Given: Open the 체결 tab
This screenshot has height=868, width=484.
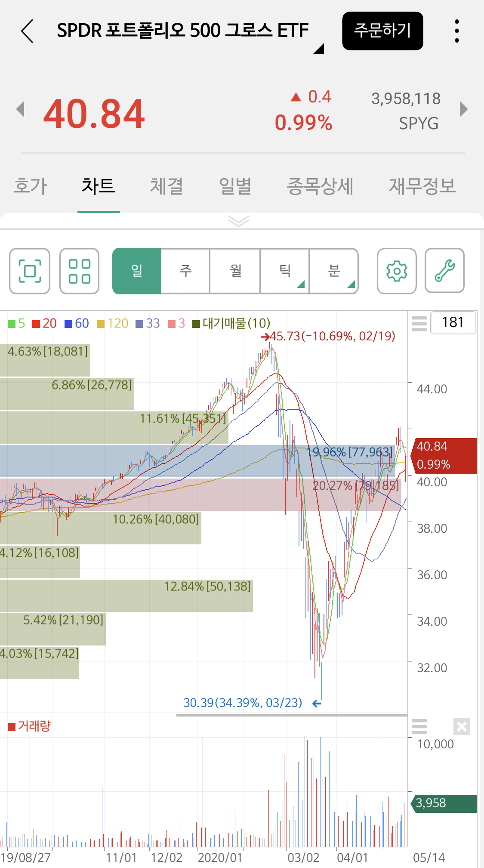Looking at the screenshot, I should (166, 186).
